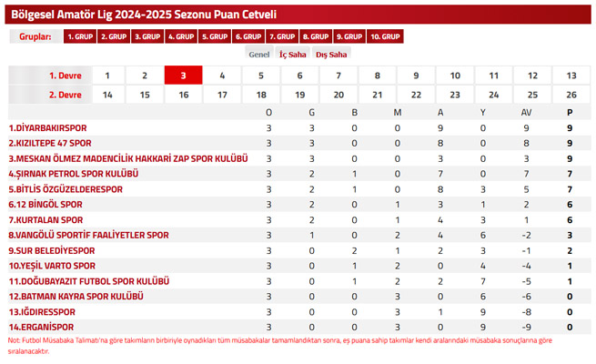Screen dimensions: 596x364
Task: Select week 14 in 2. Devre
Action: click(x=108, y=95)
